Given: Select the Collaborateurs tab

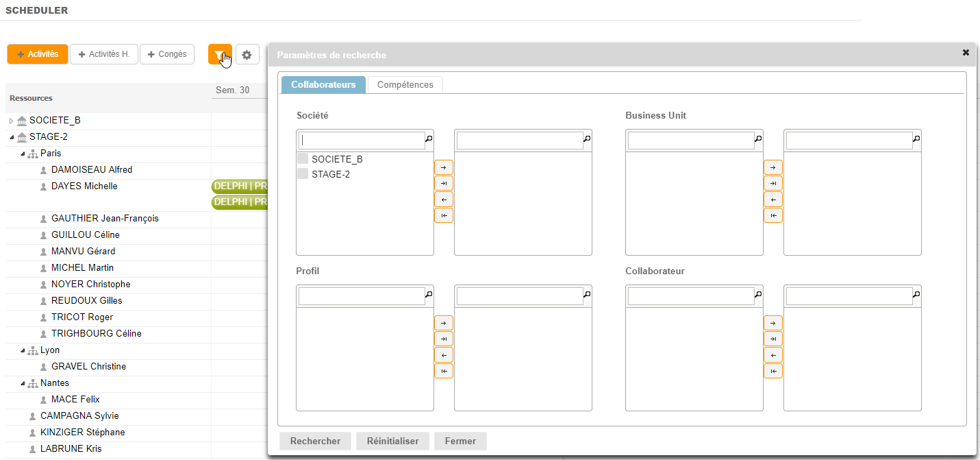Looking at the screenshot, I should coord(323,85).
